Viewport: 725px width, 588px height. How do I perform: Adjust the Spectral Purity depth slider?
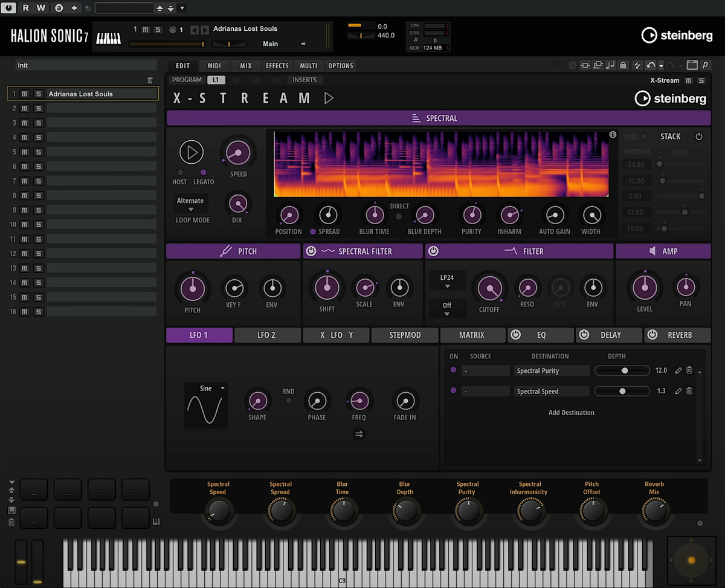tap(624, 370)
